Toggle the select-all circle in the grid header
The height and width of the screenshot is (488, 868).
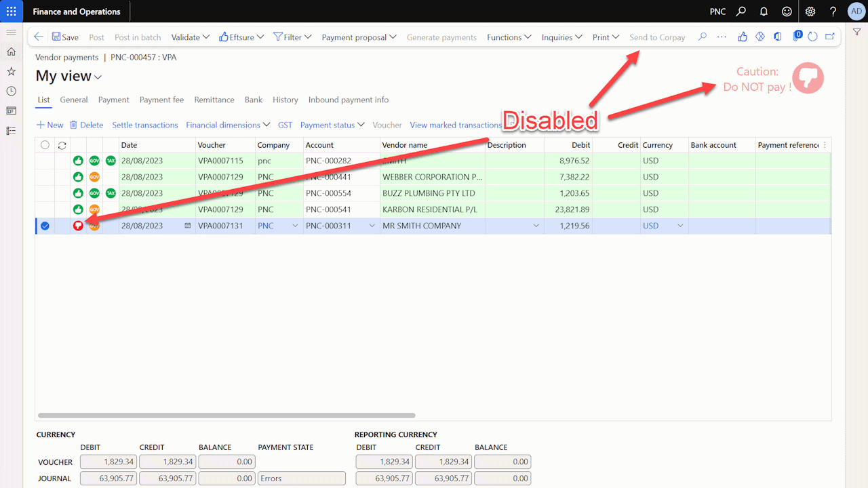(44, 144)
